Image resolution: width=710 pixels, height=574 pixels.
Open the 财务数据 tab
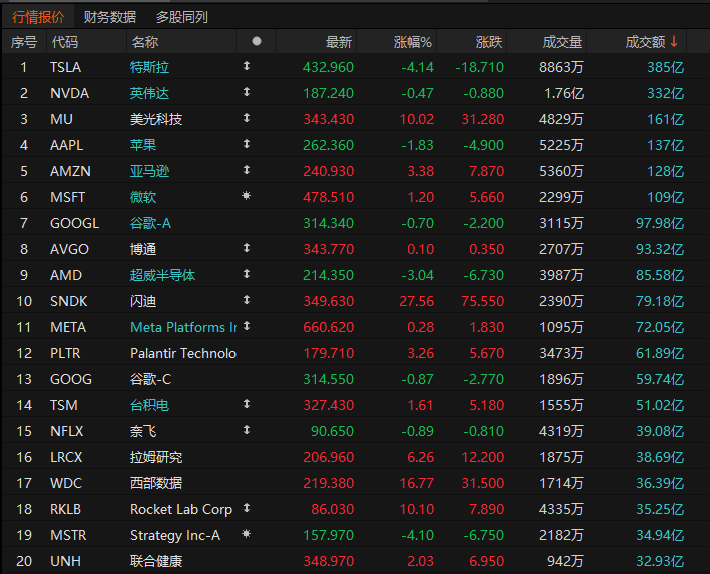[110, 17]
